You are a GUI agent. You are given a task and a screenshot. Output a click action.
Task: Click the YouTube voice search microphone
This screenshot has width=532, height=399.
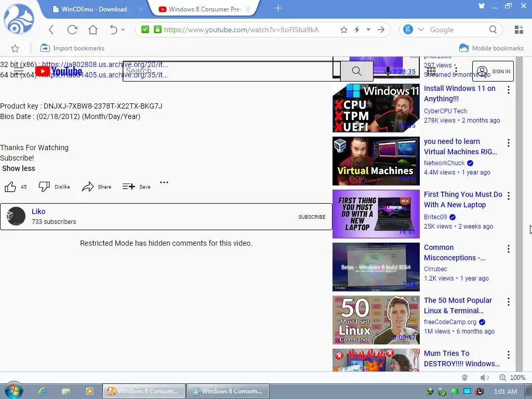pyautogui.click(x=388, y=71)
